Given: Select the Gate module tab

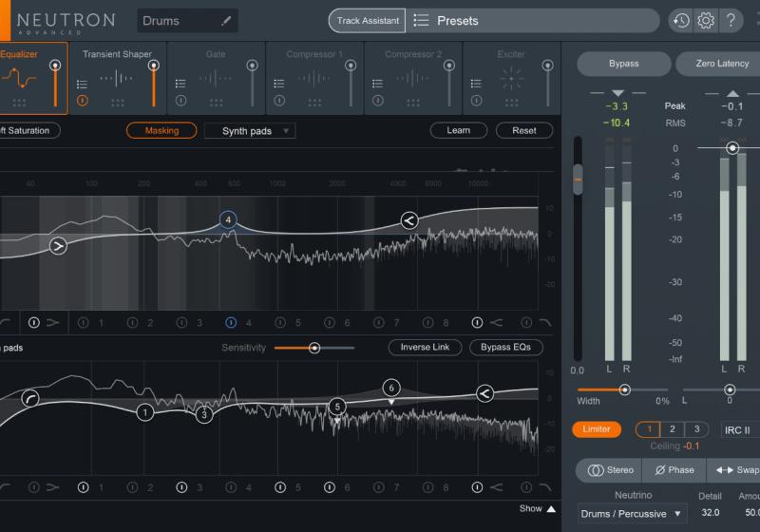Looking at the screenshot, I should tap(217, 78).
